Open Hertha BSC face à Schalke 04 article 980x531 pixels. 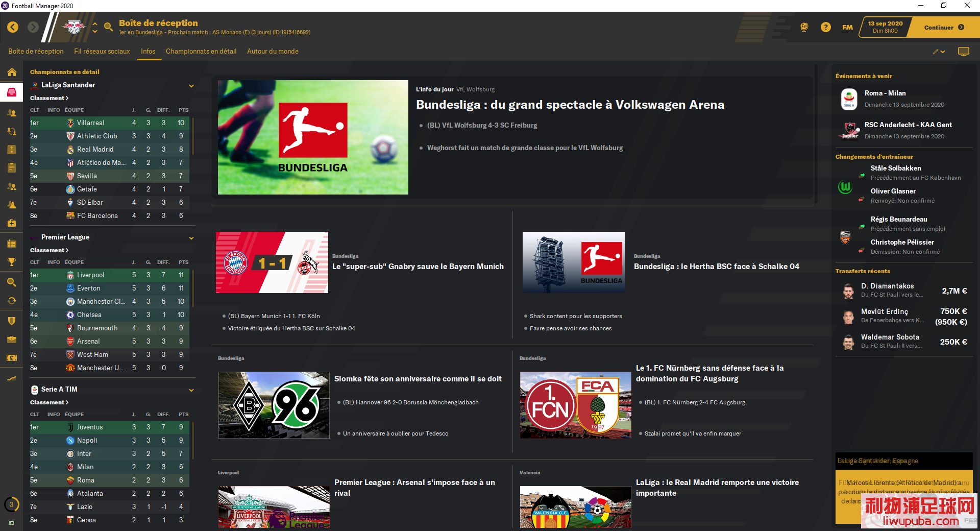point(717,267)
